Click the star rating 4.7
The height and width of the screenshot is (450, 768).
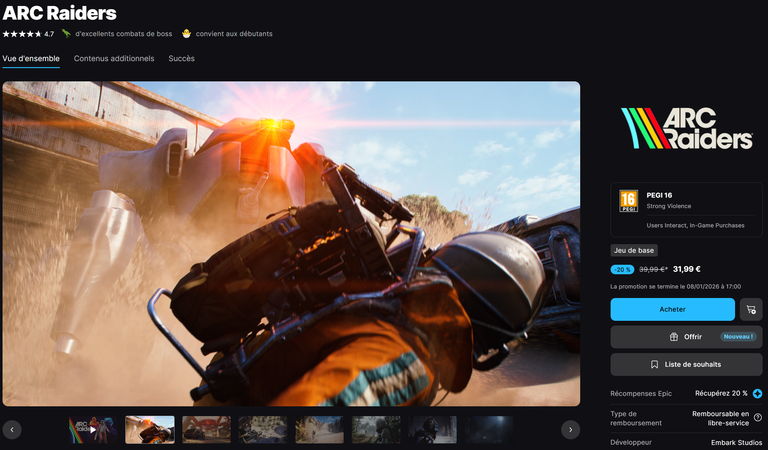(28, 34)
